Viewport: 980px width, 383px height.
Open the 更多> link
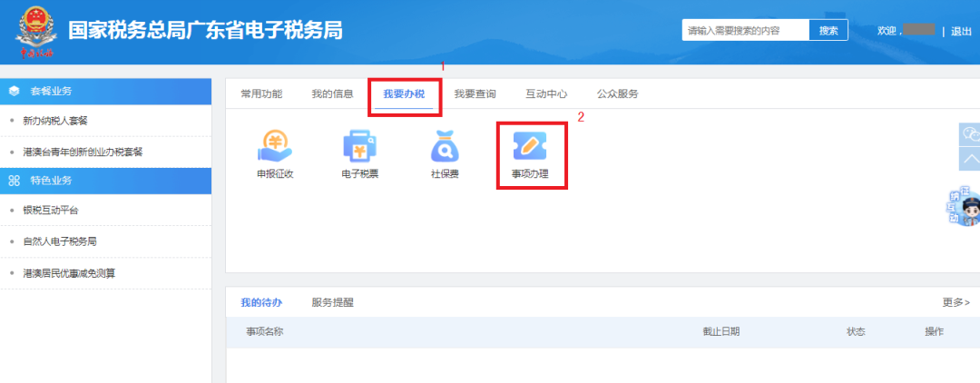point(956,302)
